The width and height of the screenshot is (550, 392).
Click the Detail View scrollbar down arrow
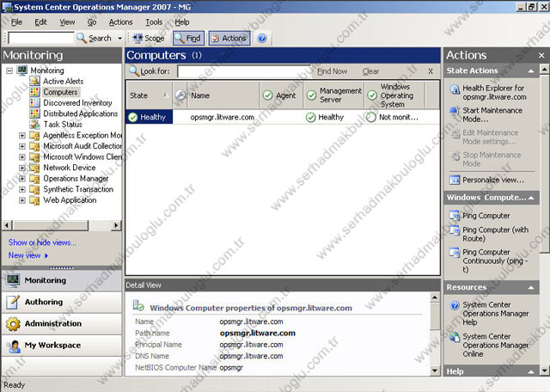coord(435,371)
